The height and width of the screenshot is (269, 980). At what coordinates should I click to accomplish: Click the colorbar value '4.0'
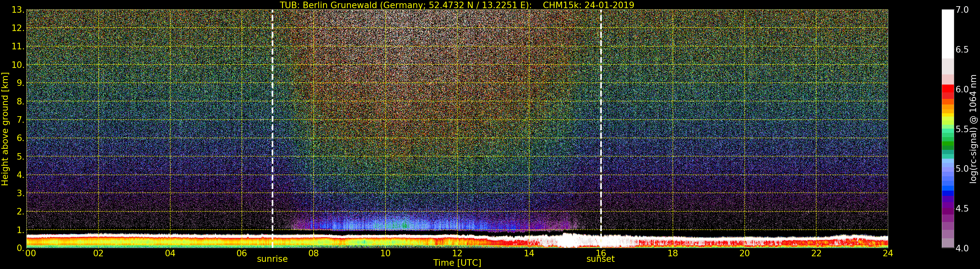pos(962,248)
